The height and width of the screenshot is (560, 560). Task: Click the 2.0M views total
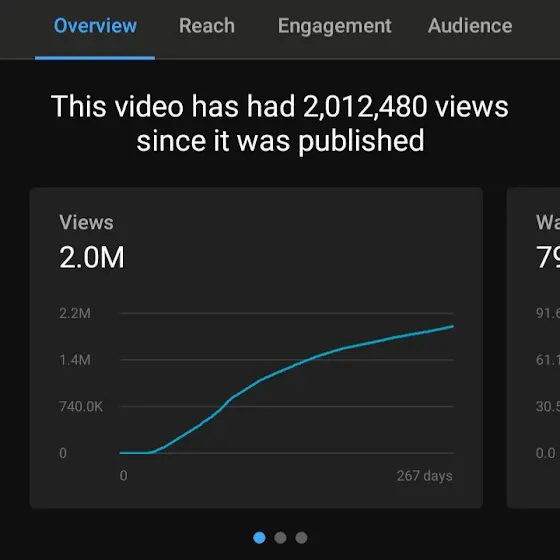click(x=92, y=257)
